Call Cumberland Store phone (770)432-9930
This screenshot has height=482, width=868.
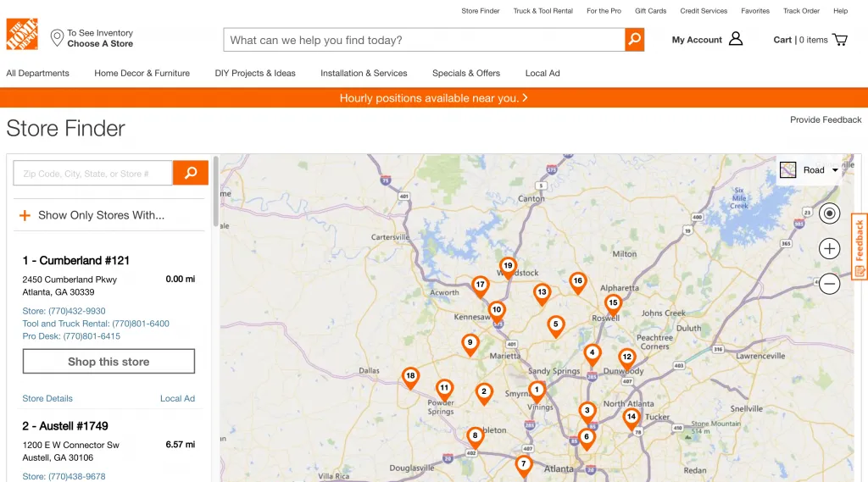click(64, 311)
